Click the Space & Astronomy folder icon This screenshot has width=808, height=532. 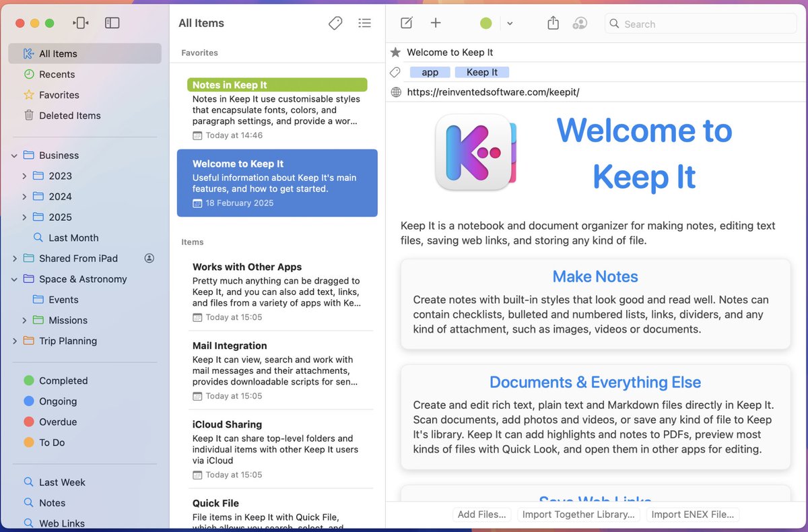click(x=28, y=279)
